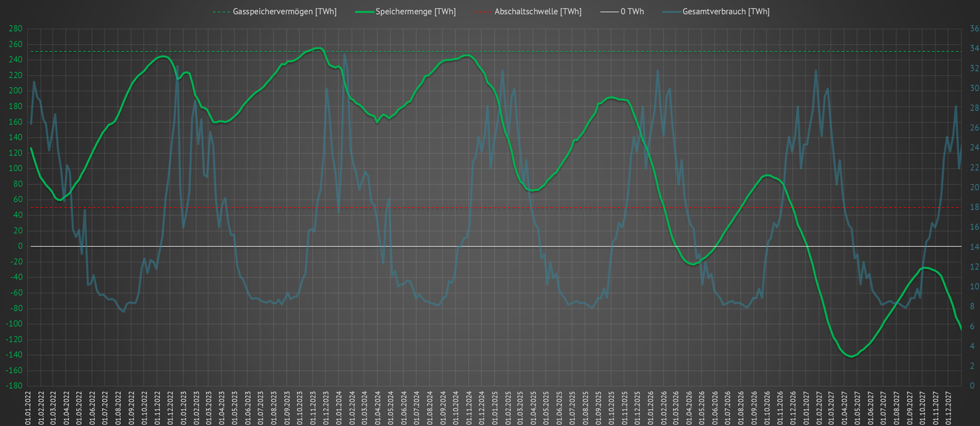Click Gesamtverbrauch spike peak at January 2024
The height and width of the screenshot is (426, 980).
point(344,54)
